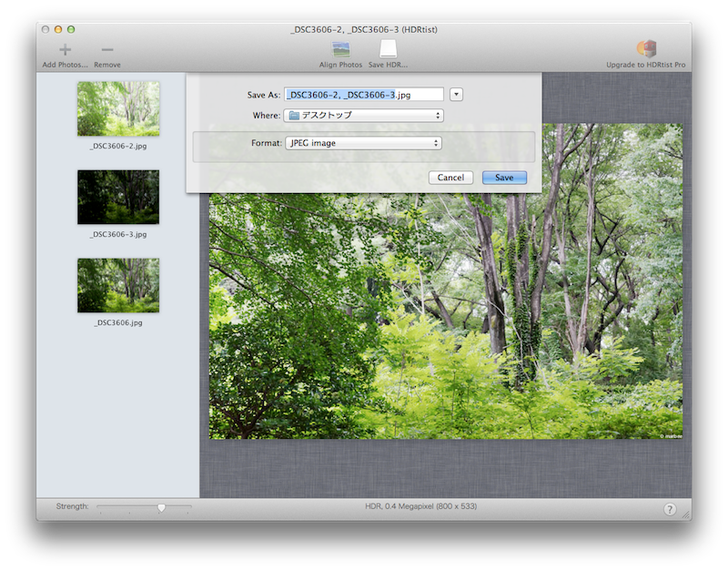Click the Upgrade to HDRtist Pro icon
The image size is (728, 571).
[x=647, y=49]
